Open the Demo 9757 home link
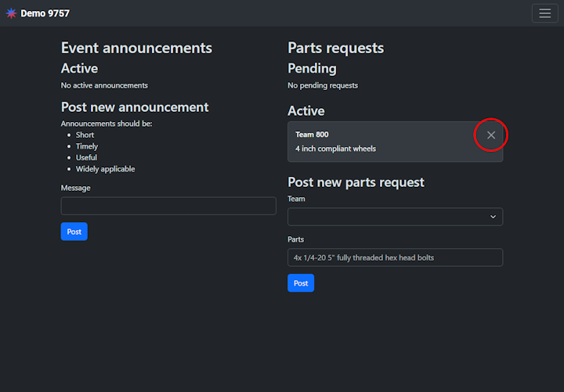This screenshot has width=564, height=392. [45, 13]
